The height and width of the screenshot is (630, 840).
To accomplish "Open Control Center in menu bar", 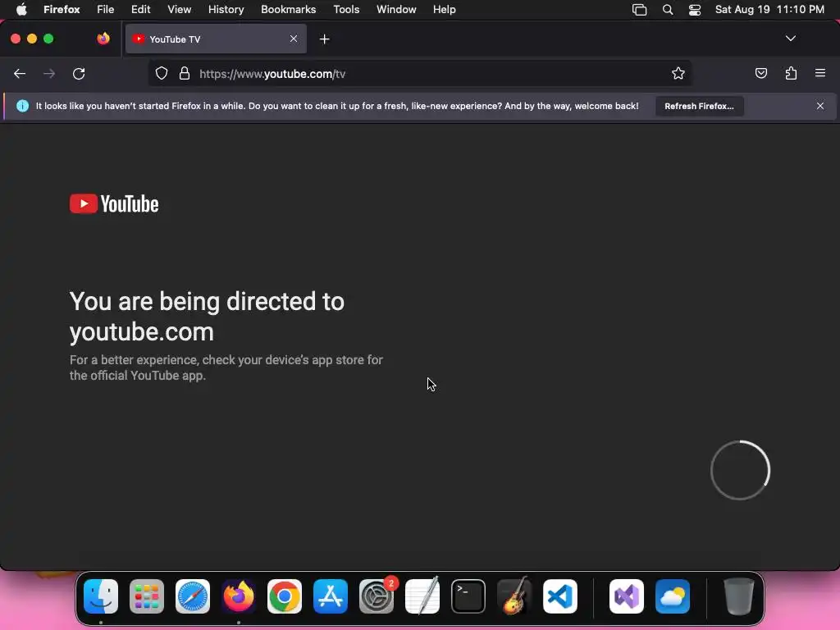I will (694, 10).
